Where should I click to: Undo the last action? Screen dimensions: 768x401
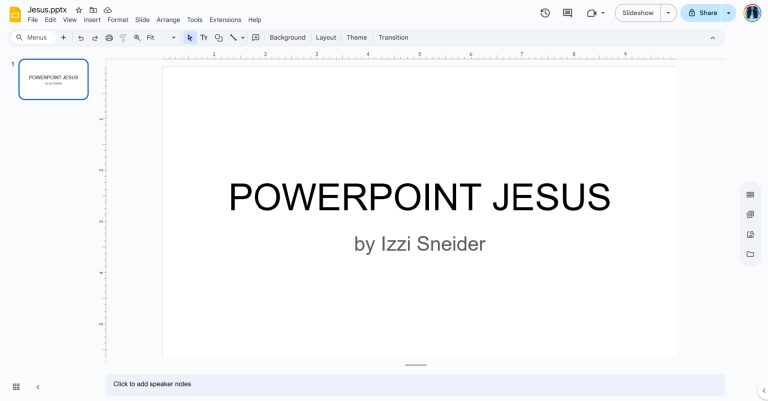point(81,38)
